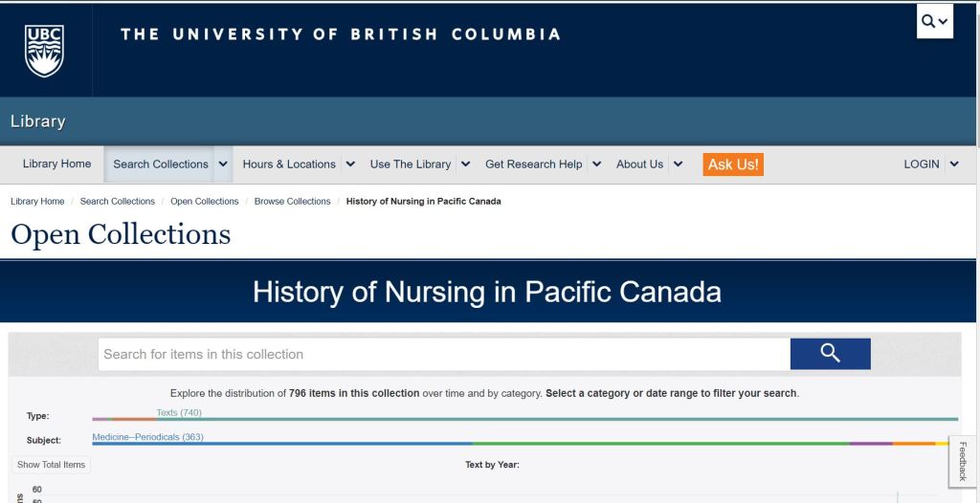Open the Library Home menu item
The width and height of the screenshot is (980, 503).
[56, 164]
